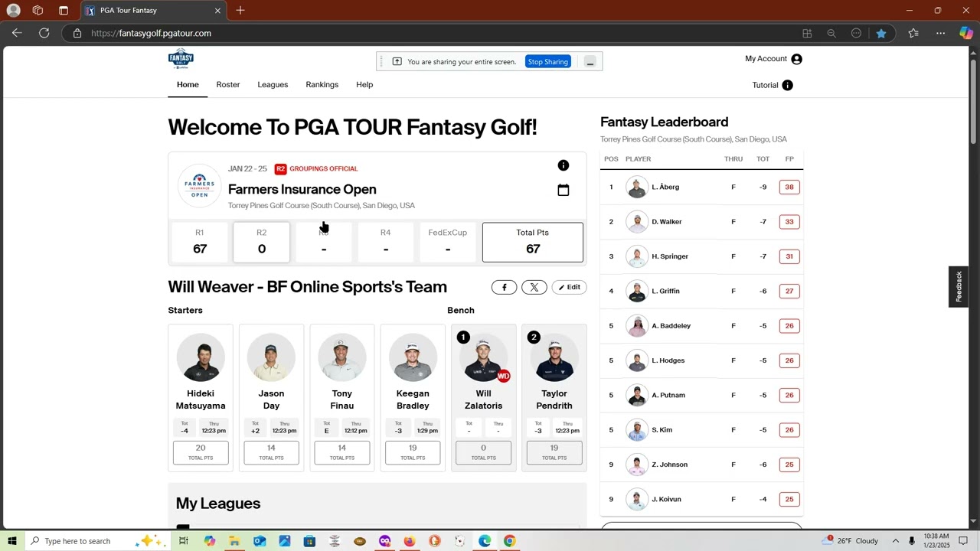Click the zoom out magnifier icon

click(x=831, y=33)
